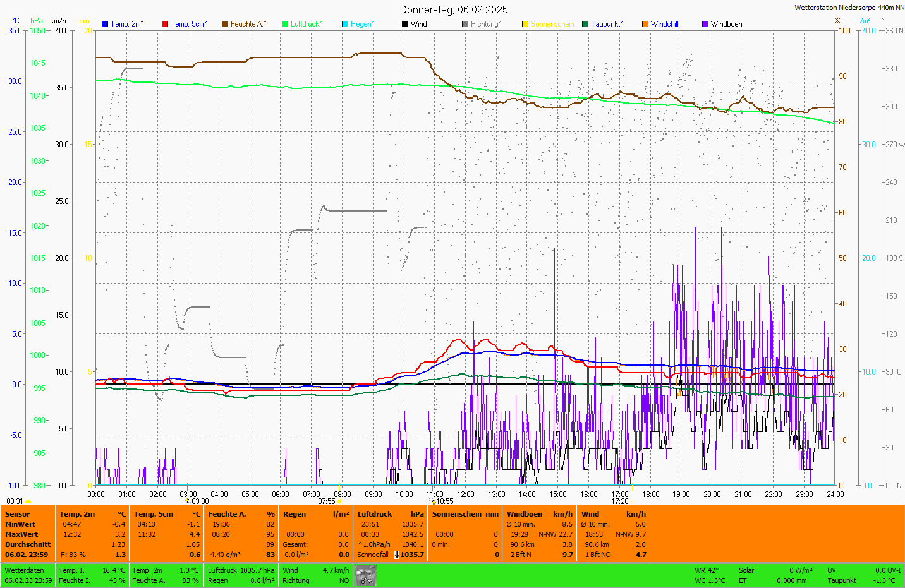Click the sunrise marker at 07:55
Image resolution: width=905 pixels, height=588 pixels.
pyautogui.click(x=339, y=501)
